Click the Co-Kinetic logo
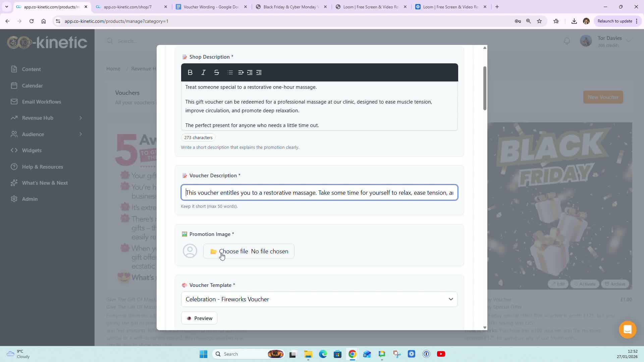644x362 pixels. tap(47, 43)
